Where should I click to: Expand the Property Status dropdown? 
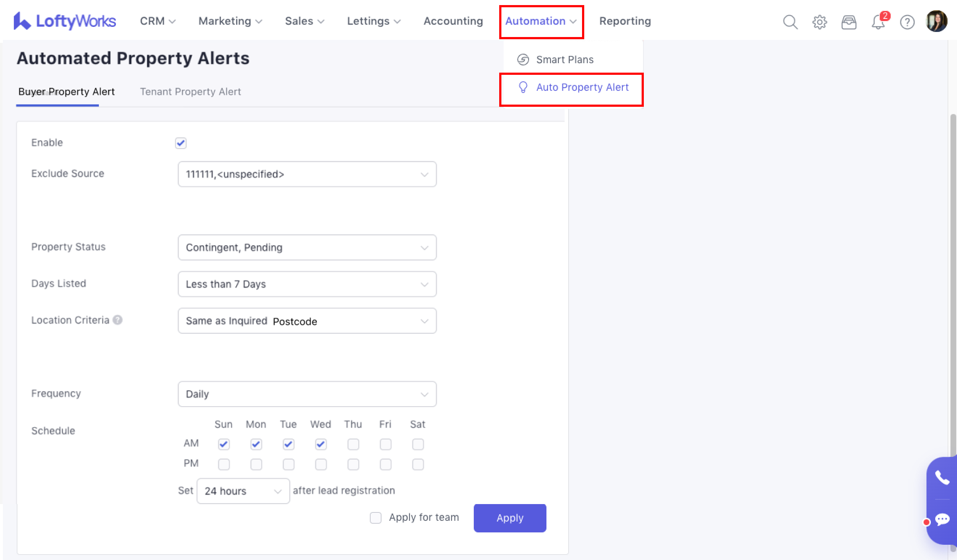(x=307, y=248)
